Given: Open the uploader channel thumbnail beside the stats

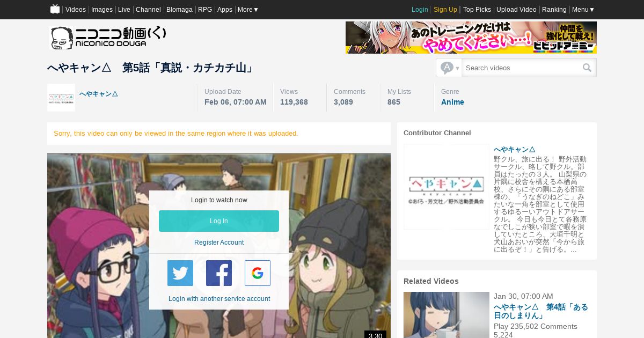Looking at the screenshot, I should [x=61, y=98].
